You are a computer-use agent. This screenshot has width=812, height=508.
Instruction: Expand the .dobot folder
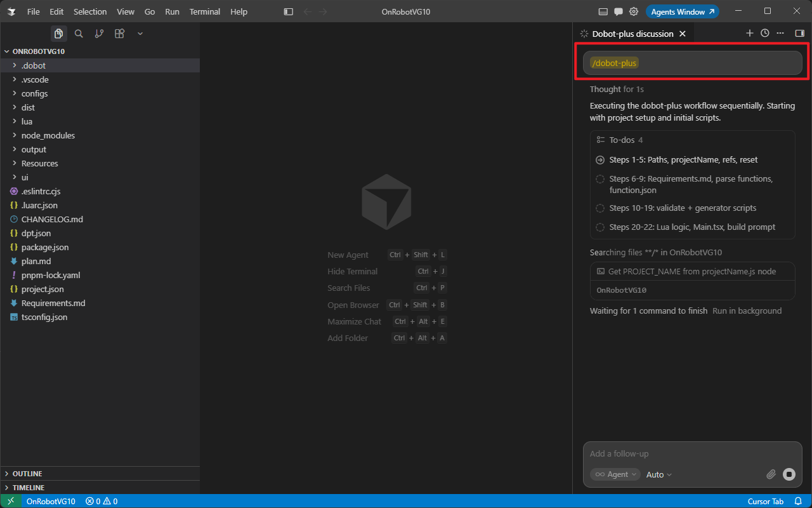(100, 65)
